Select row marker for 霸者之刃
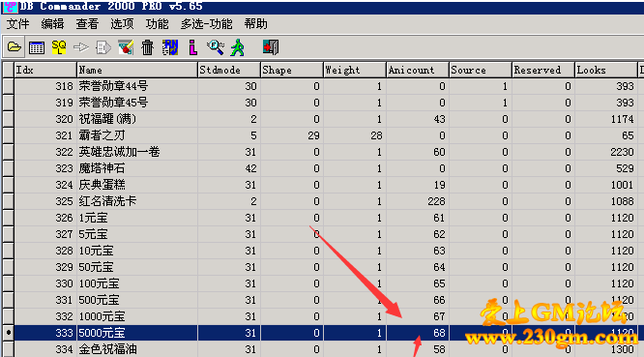Image resolution: width=644 pixels, height=357 pixels. tap(8, 135)
